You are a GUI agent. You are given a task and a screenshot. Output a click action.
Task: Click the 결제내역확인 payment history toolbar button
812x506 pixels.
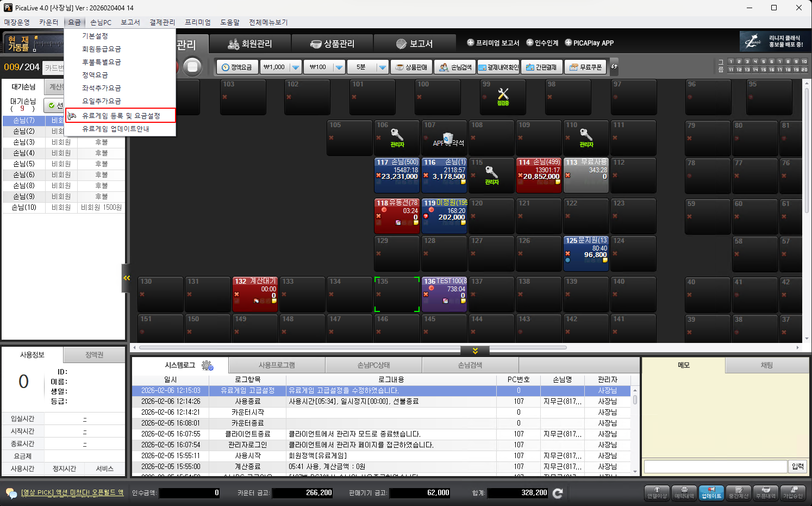tap(498, 67)
